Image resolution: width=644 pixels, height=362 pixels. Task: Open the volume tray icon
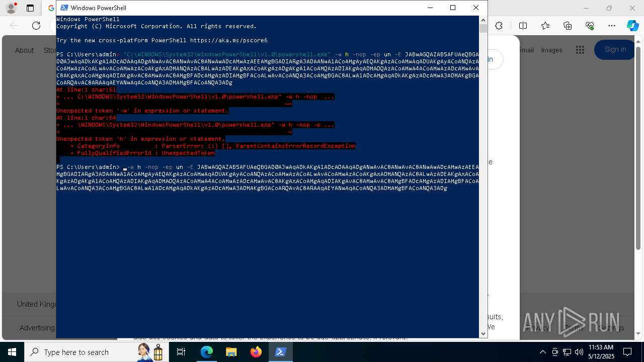coord(579,352)
